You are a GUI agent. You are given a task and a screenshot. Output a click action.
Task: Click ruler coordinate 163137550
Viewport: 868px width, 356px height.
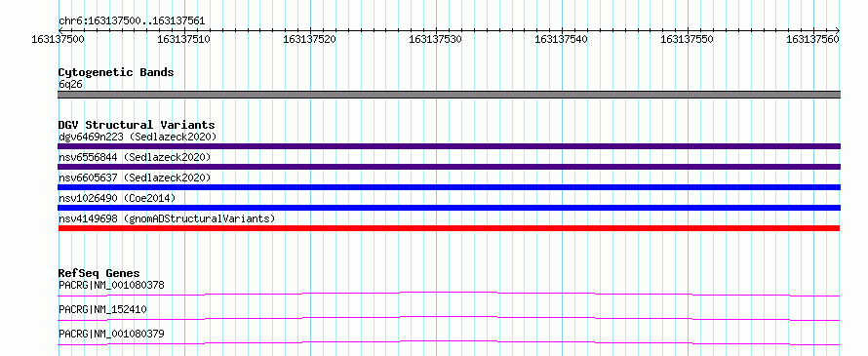point(687,39)
